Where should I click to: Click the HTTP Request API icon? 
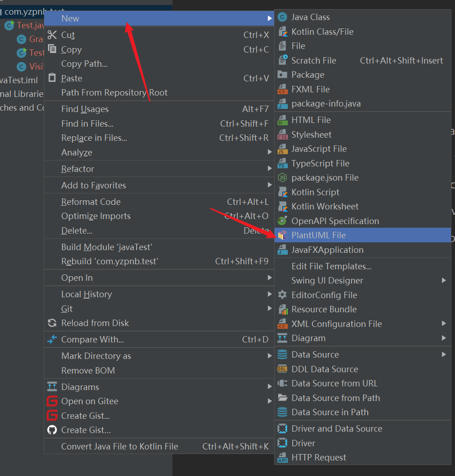point(282,457)
